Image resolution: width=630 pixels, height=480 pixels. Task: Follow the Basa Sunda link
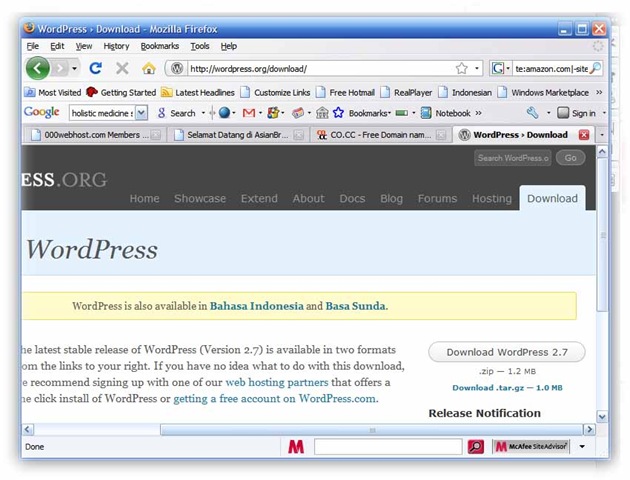(355, 306)
